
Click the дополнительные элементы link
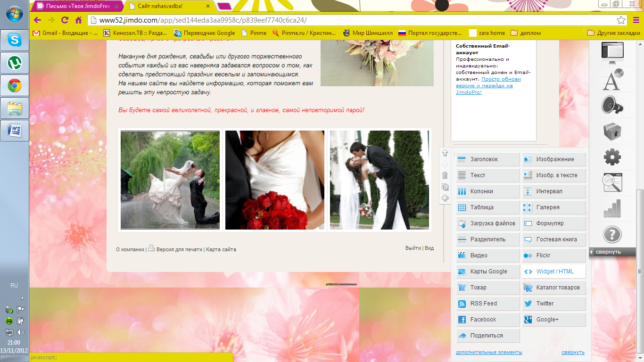coord(489,352)
